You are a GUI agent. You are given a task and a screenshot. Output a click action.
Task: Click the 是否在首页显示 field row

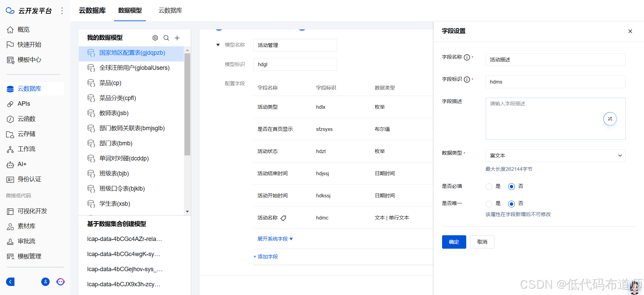pyautogui.click(x=343, y=129)
